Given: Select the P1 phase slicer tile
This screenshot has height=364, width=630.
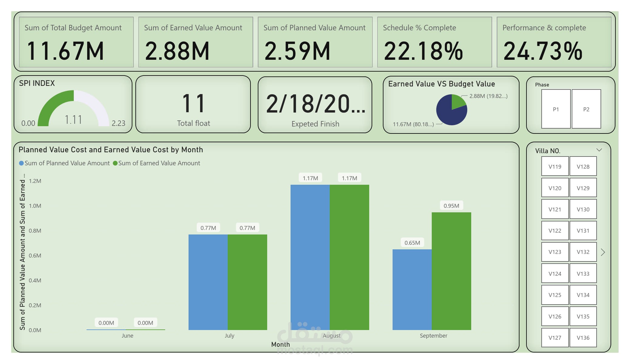Looking at the screenshot, I should tap(556, 109).
